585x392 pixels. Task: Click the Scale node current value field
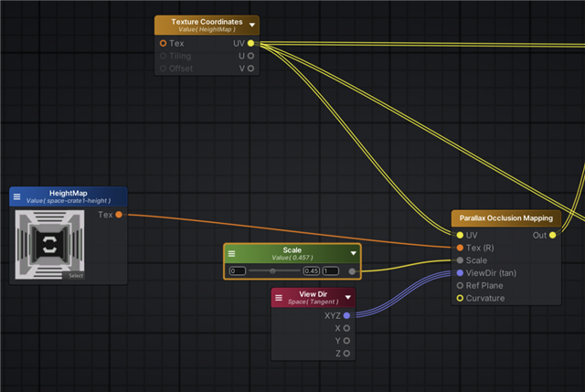pyautogui.click(x=311, y=271)
